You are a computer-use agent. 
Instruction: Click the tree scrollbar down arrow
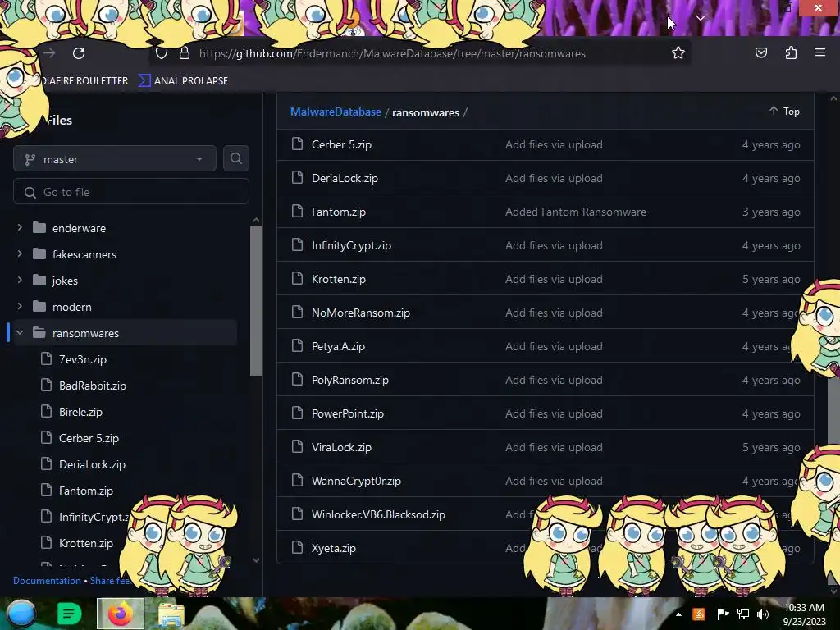pos(256,560)
